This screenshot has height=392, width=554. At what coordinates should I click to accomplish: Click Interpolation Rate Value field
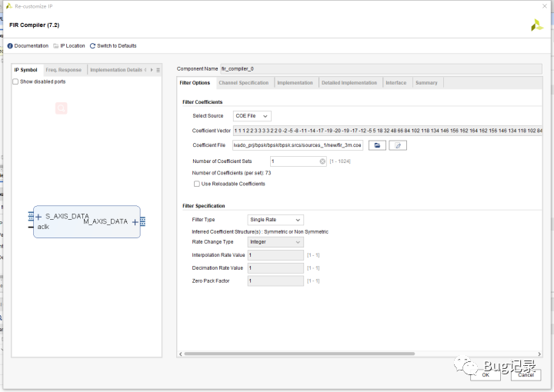[x=275, y=255]
